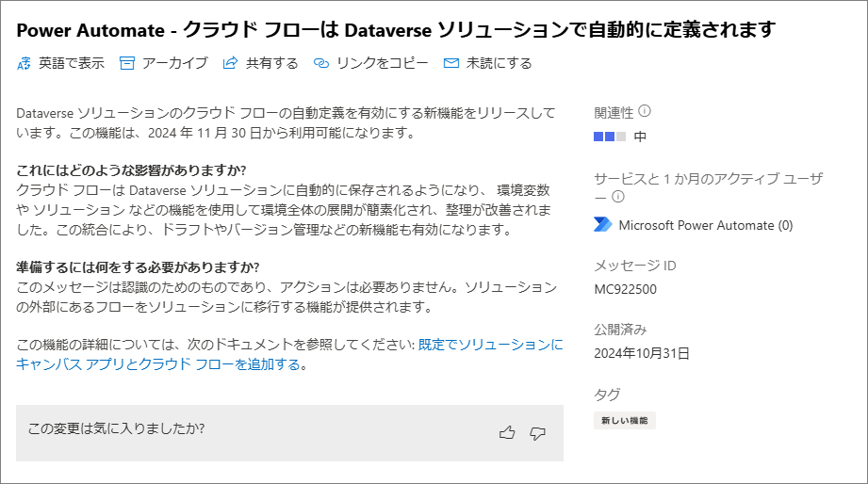Click the message title heading
Image resolution: width=868 pixels, height=484 pixels.
click(396, 30)
